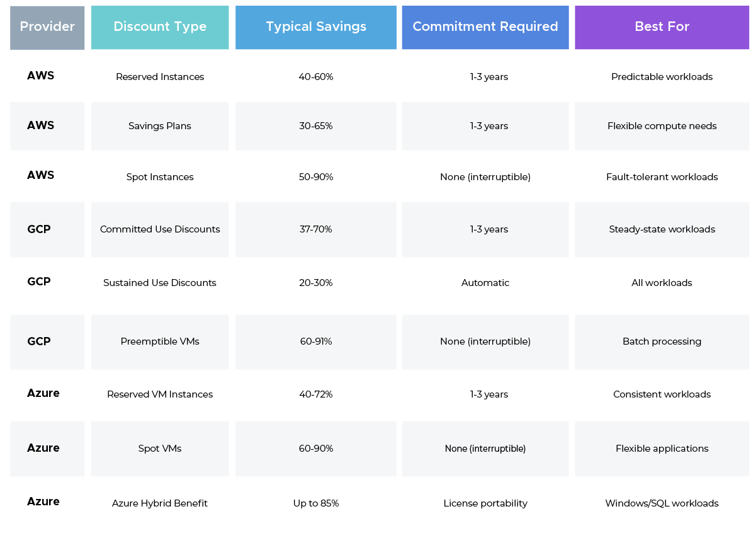Click the Commitment Required column header
Screen dimensions: 756x533
[485, 26]
